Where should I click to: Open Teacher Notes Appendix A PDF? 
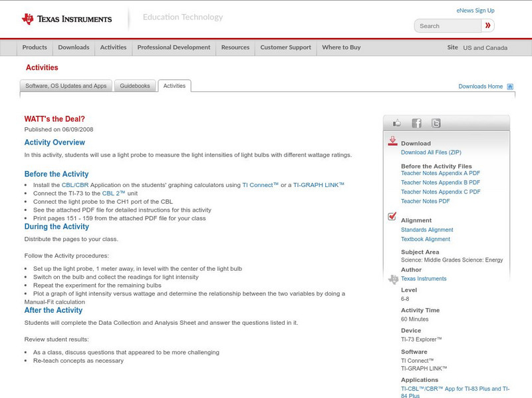tap(440, 173)
